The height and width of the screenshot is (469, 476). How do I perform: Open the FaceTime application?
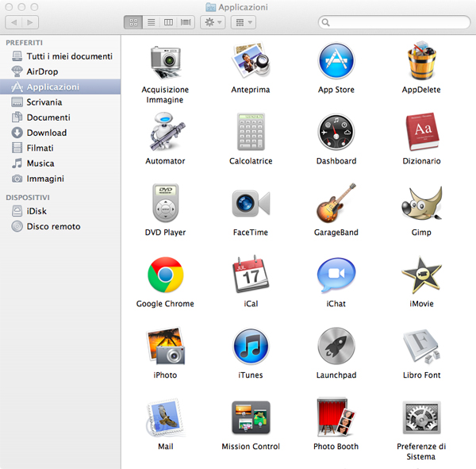pyautogui.click(x=251, y=204)
